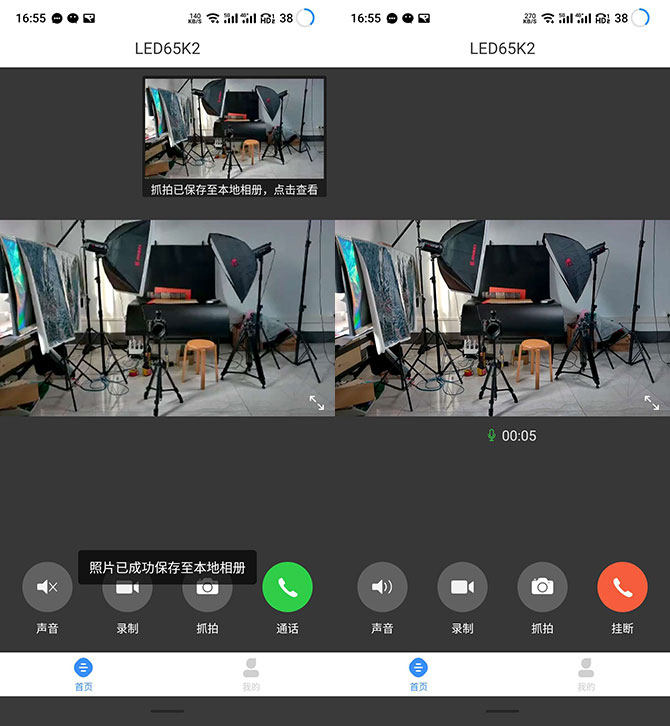The image size is (670, 726).
Task: Tap the 抓拍 camera icon next to green 通话
Action: click(x=207, y=589)
